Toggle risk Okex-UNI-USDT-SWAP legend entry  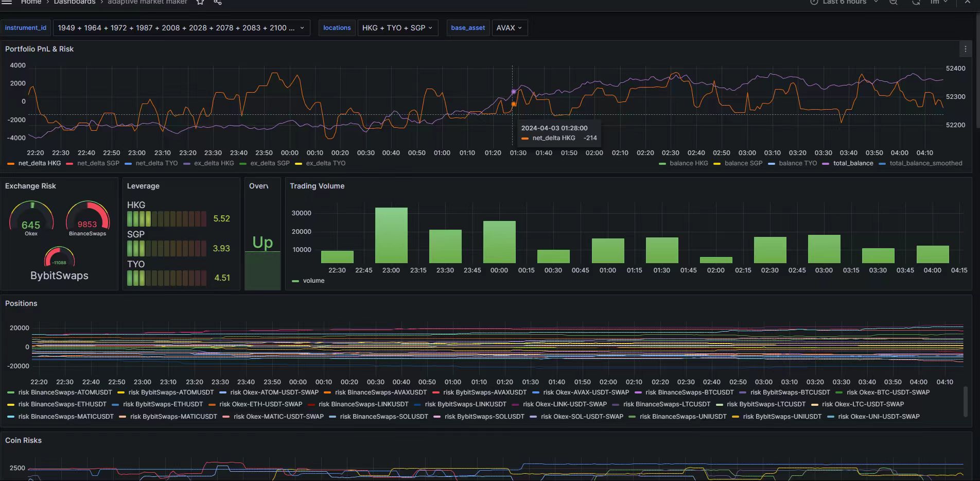(879, 417)
